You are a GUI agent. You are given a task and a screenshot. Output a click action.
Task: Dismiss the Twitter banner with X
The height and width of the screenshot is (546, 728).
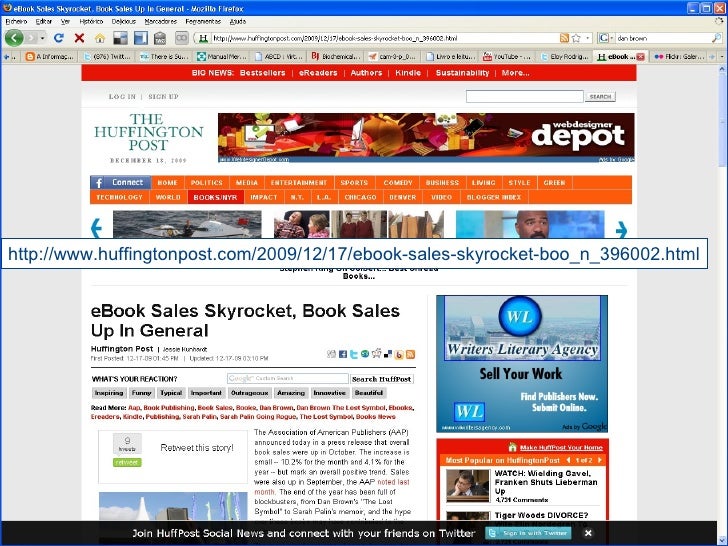[x=588, y=533]
